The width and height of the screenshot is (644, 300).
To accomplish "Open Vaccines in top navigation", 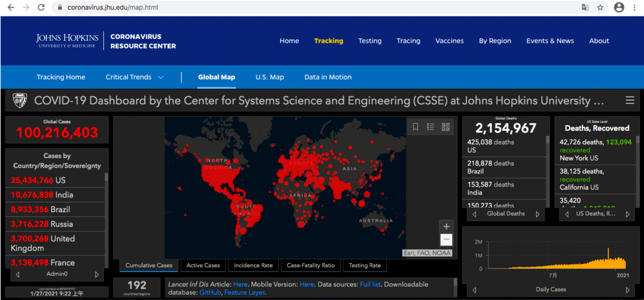I will (x=449, y=41).
